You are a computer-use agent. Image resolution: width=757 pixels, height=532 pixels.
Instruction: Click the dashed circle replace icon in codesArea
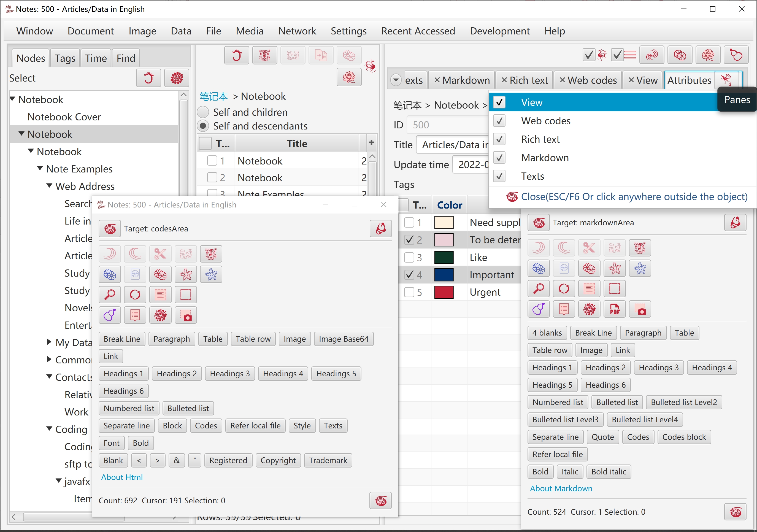pyautogui.click(x=135, y=295)
